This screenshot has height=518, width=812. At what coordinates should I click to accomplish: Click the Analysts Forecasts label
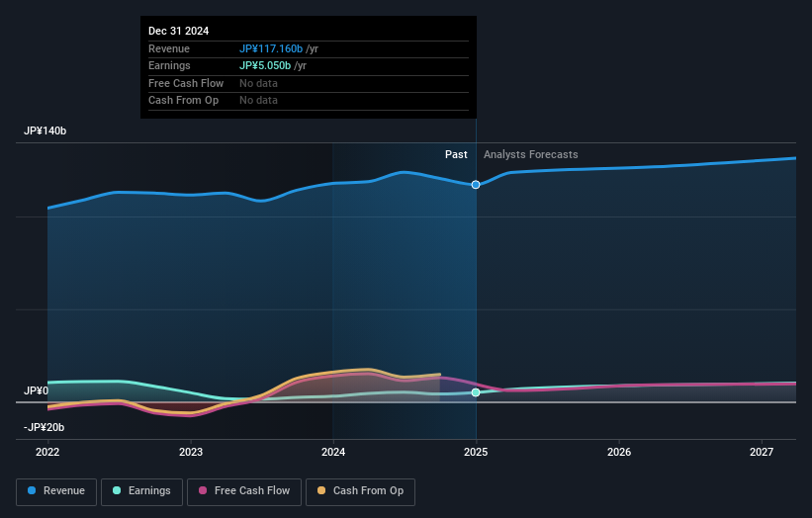click(531, 154)
